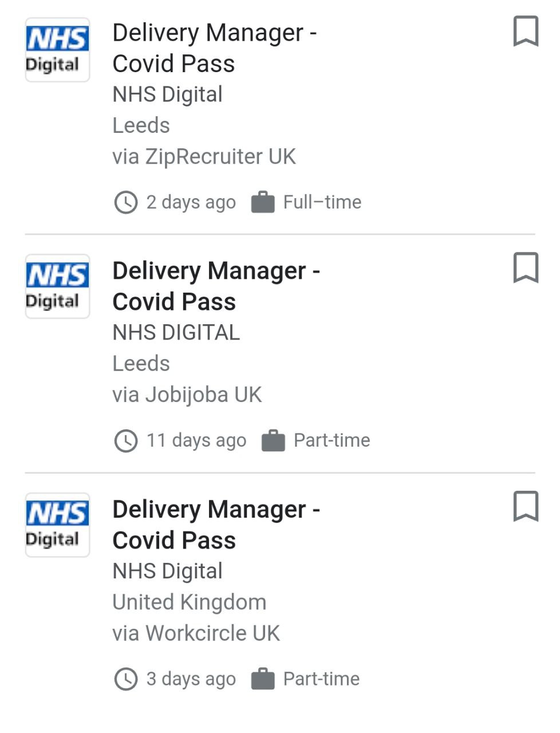The height and width of the screenshot is (733, 560).
Task: Click 'via Workcircle UK' source text
Action: pyautogui.click(x=196, y=633)
